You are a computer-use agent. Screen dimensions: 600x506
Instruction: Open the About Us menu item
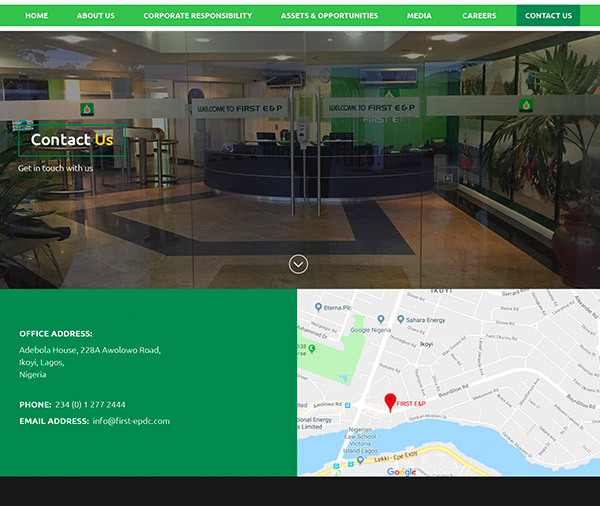95,16
